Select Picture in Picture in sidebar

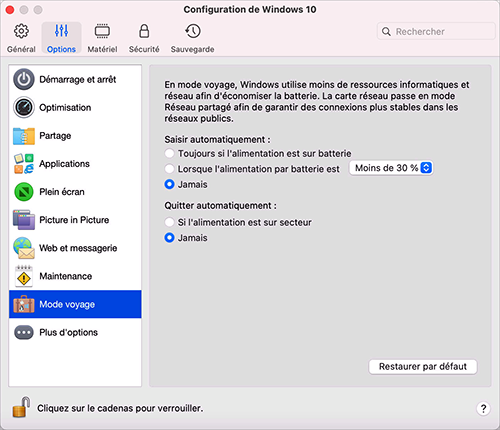[75, 220]
